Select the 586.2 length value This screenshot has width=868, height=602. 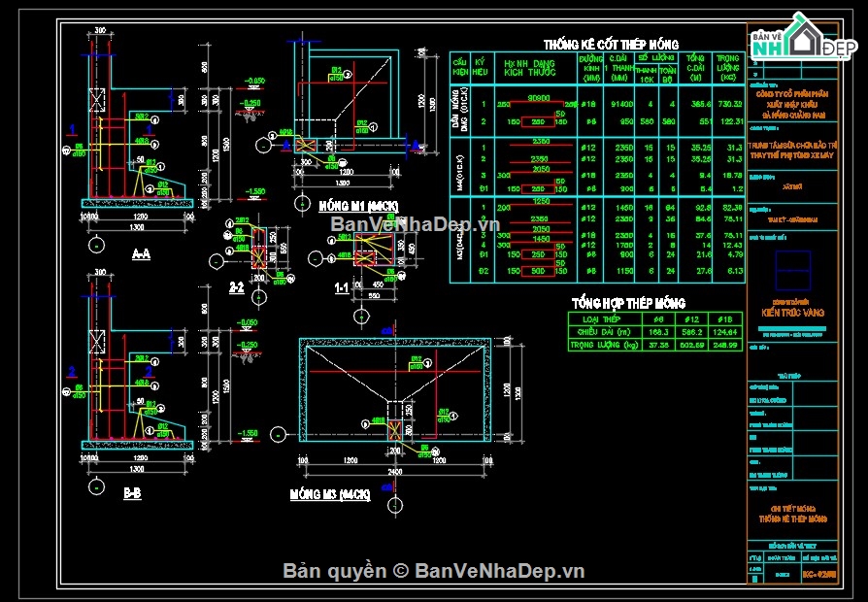pos(692,332)
